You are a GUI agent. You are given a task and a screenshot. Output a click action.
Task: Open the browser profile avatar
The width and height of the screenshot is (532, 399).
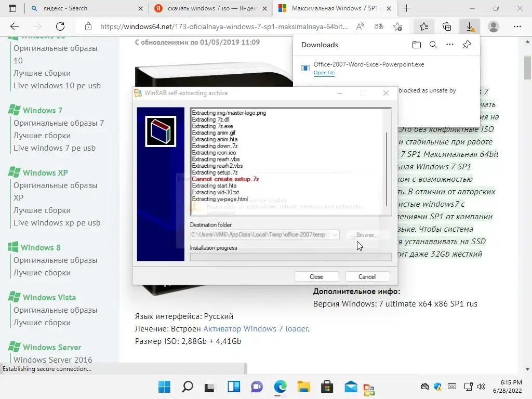(494, 26)
